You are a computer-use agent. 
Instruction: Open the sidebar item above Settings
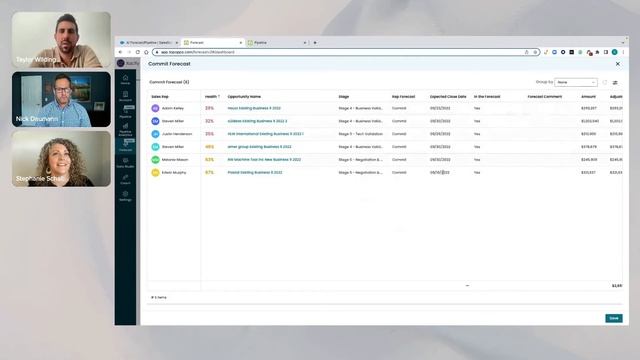125,180
